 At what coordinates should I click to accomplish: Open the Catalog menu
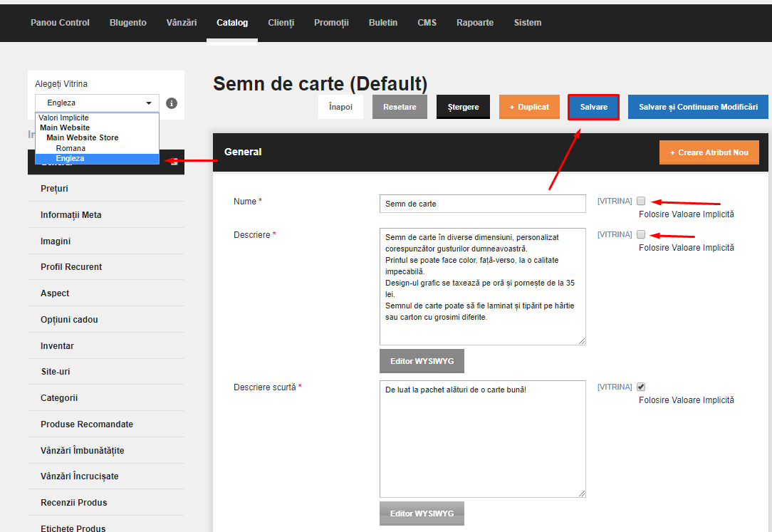tap(232, 23)
